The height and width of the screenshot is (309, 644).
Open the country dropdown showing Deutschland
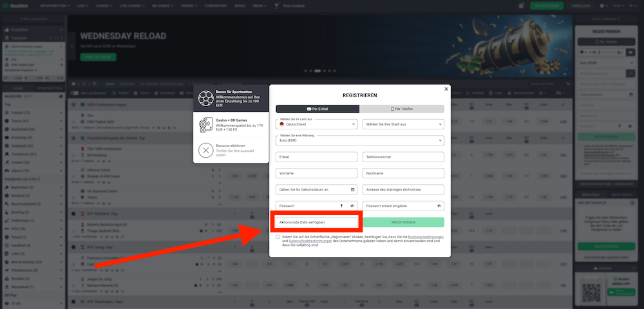317,124
